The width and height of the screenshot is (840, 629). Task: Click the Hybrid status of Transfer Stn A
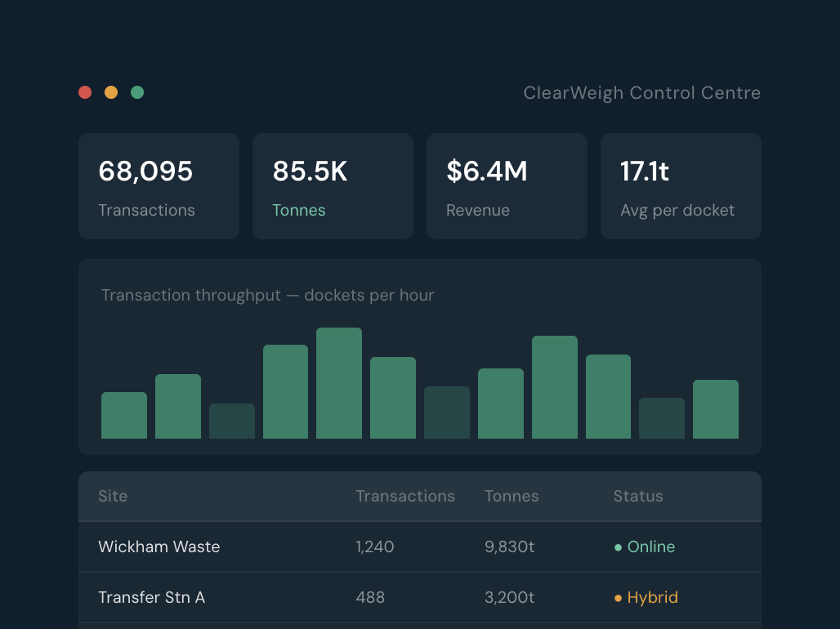click(646, 597)
